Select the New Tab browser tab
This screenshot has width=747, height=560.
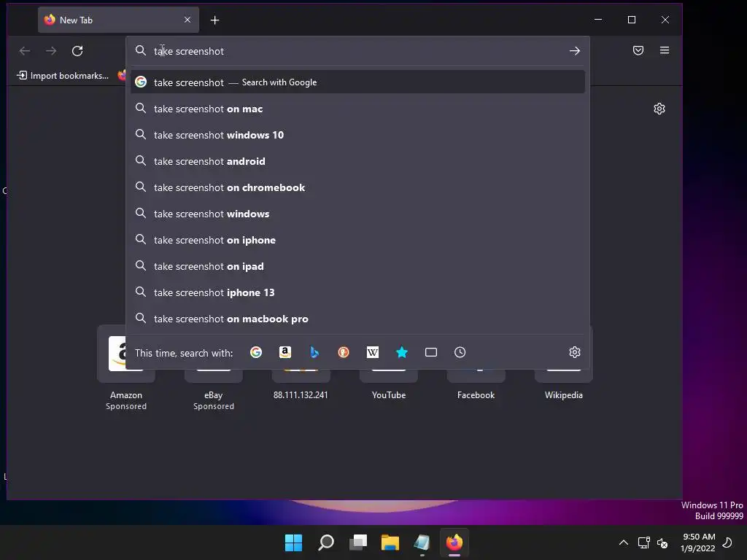click(118, 20)
